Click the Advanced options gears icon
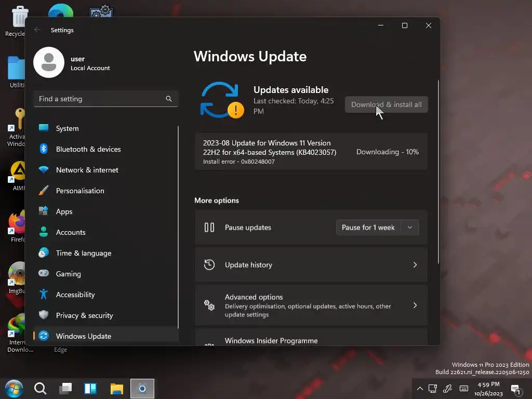 (x=209, y=305)
